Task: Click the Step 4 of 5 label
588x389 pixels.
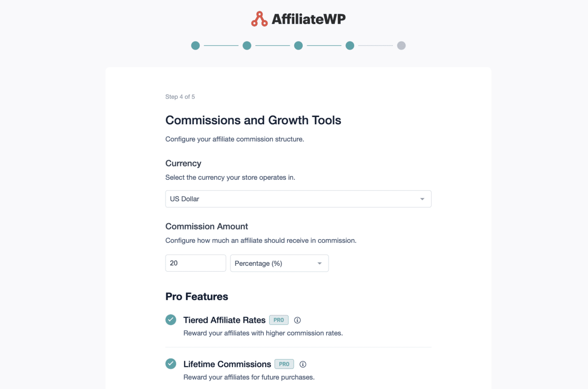Action: point(180,97)
